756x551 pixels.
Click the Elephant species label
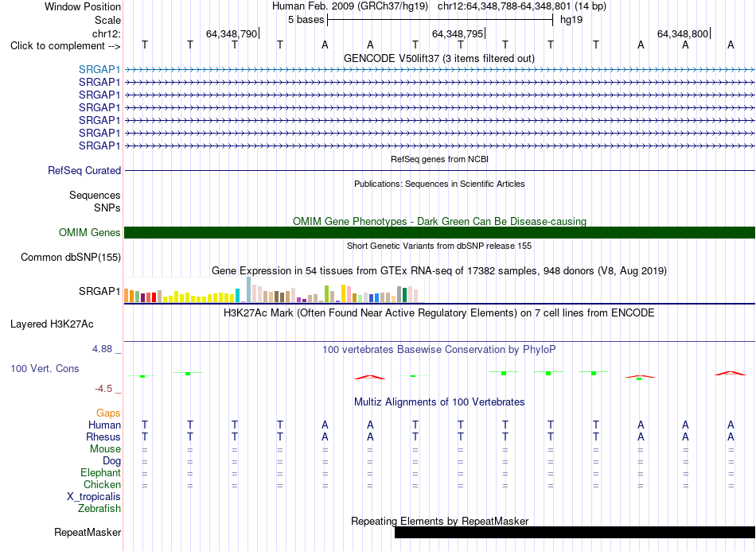(100, 472)
